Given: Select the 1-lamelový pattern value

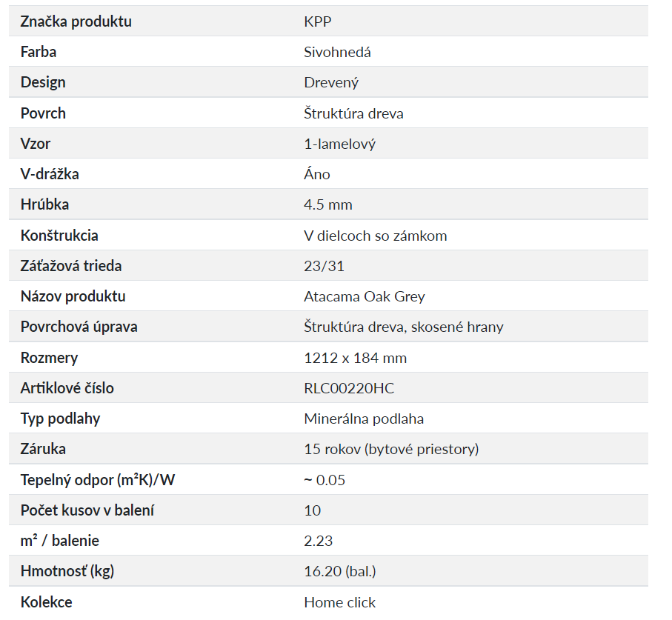Looking at the screenshot, I should [x=339, y=144].
